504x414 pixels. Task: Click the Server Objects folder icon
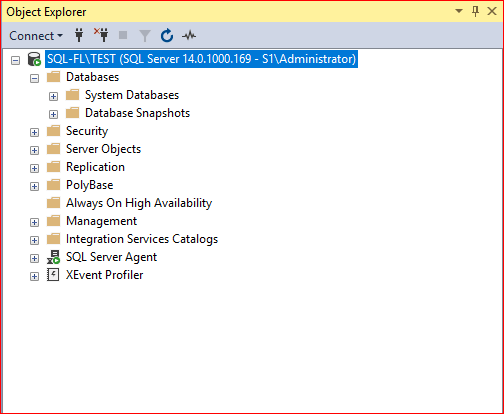click(53, 149)
